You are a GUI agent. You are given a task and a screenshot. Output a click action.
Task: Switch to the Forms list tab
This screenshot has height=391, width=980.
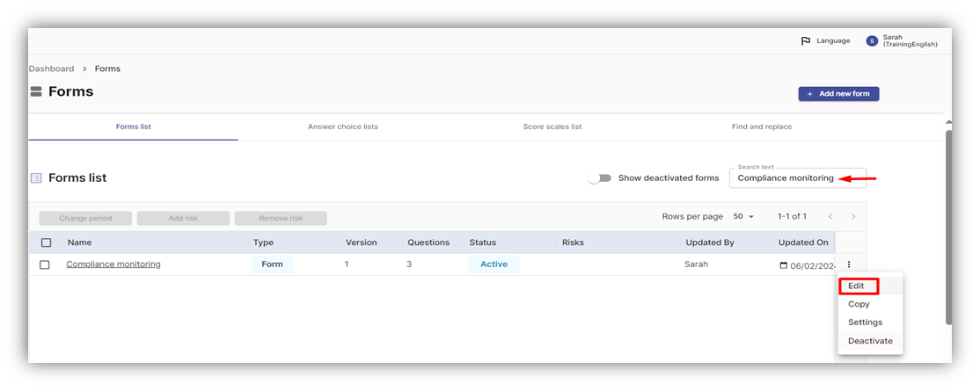click(133, 127)
